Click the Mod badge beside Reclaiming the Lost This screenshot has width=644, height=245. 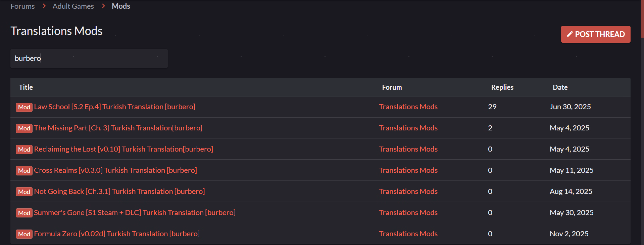24,150
